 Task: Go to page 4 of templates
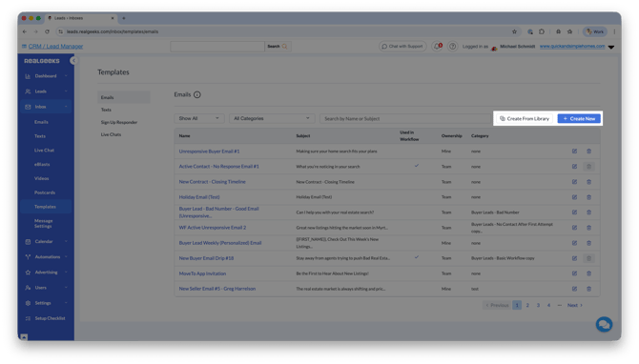point(548,305)
